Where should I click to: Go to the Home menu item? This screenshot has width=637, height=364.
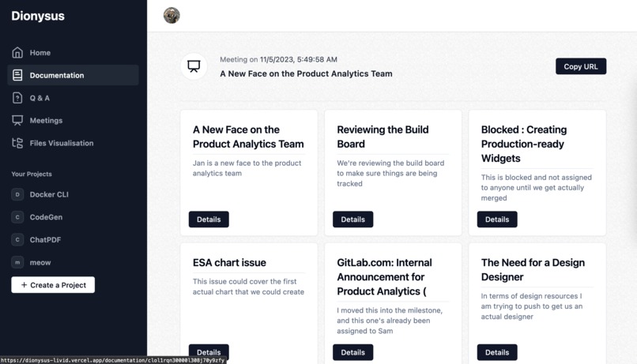(73, 52)
